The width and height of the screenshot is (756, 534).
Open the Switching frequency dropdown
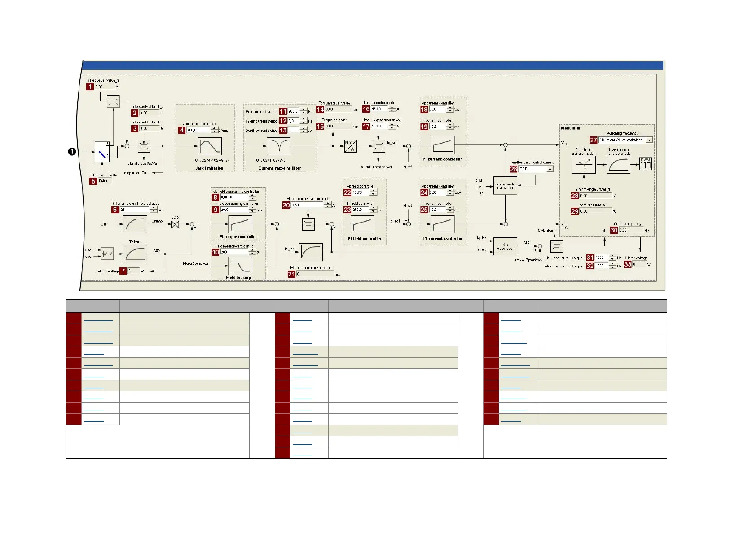click(649, 140)
